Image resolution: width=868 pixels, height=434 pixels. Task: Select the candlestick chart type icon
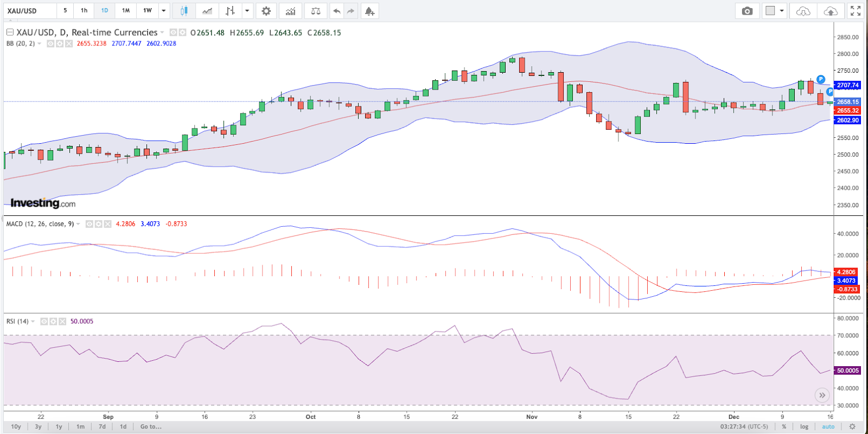pyautogui.click(x=184, y=11)
